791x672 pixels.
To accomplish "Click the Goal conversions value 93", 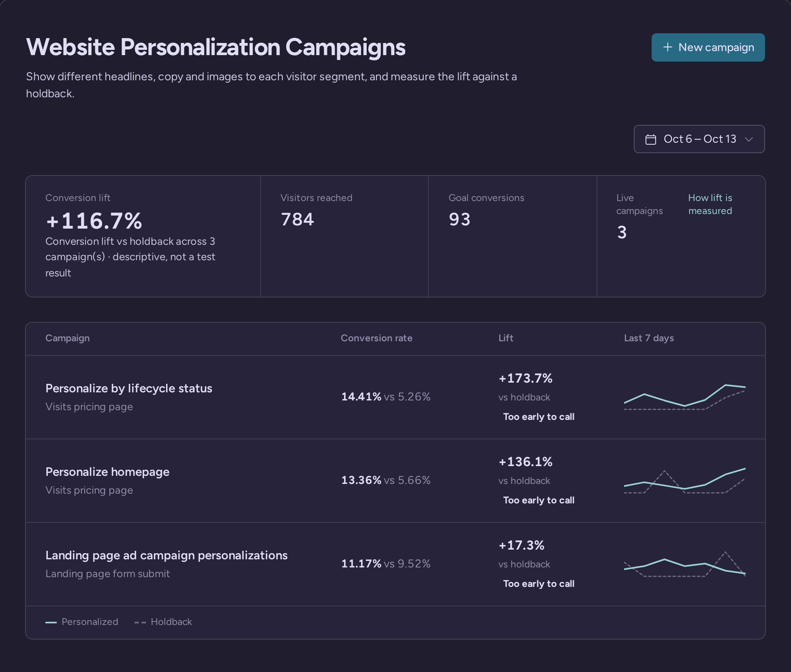I will 460,219.
